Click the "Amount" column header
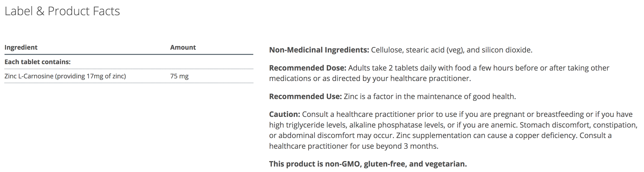 [183, 48]
